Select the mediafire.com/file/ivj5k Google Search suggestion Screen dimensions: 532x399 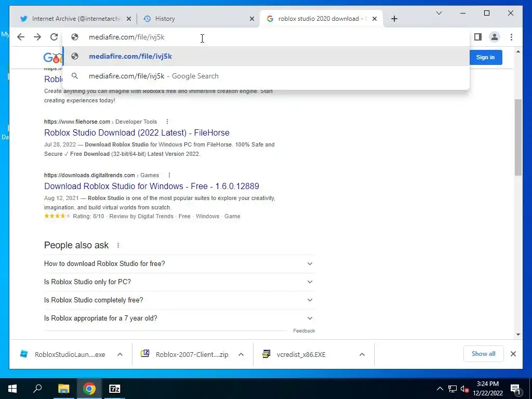pyautogui.click(x=266, y=76)
